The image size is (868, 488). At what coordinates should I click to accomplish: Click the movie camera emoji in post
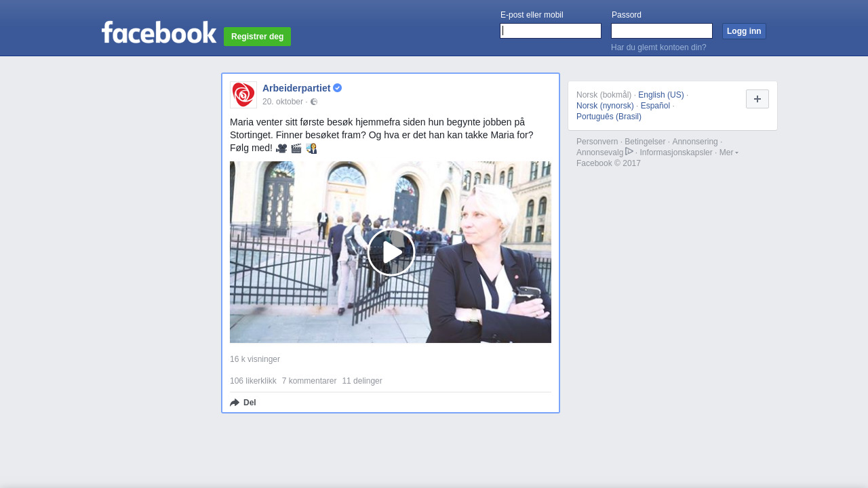tap(281, 148)
